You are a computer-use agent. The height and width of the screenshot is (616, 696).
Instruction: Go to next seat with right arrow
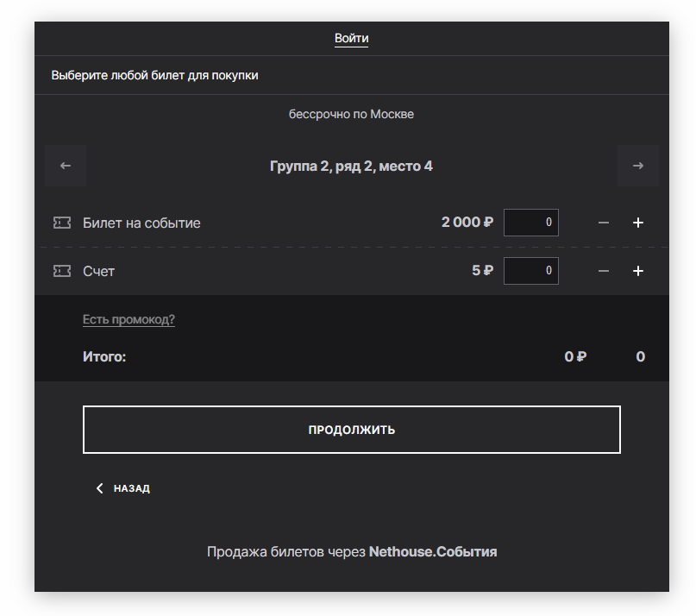coord(638,166)
